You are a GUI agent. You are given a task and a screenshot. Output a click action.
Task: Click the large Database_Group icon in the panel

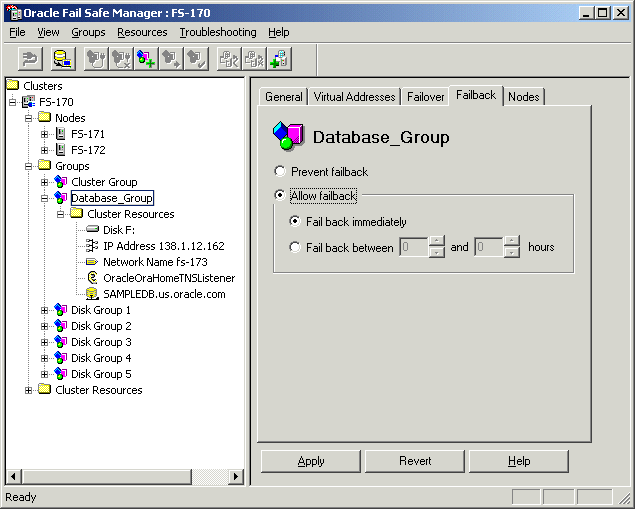pos(288,136)
